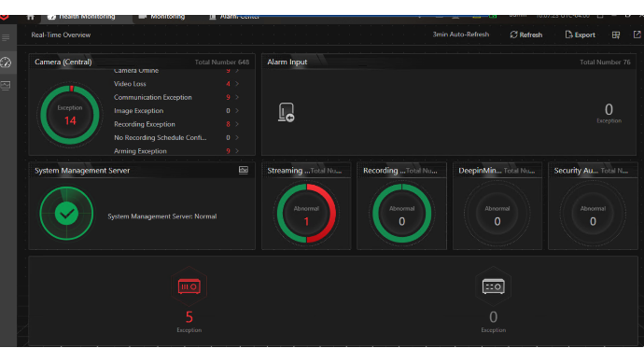This screenshot has width=644, height=362.
Task: Click the Video Loss label
Action: (x=130, y=84)
